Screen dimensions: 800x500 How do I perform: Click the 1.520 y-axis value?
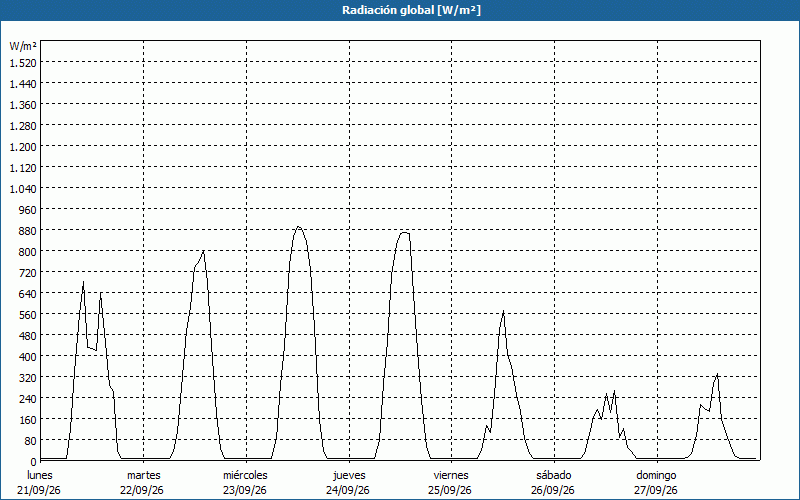coord(23,62)
